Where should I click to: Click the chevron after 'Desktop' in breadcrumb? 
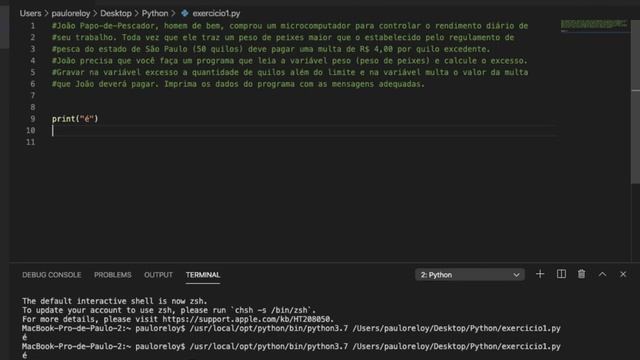pyautogui.click(x=137, y=13)
